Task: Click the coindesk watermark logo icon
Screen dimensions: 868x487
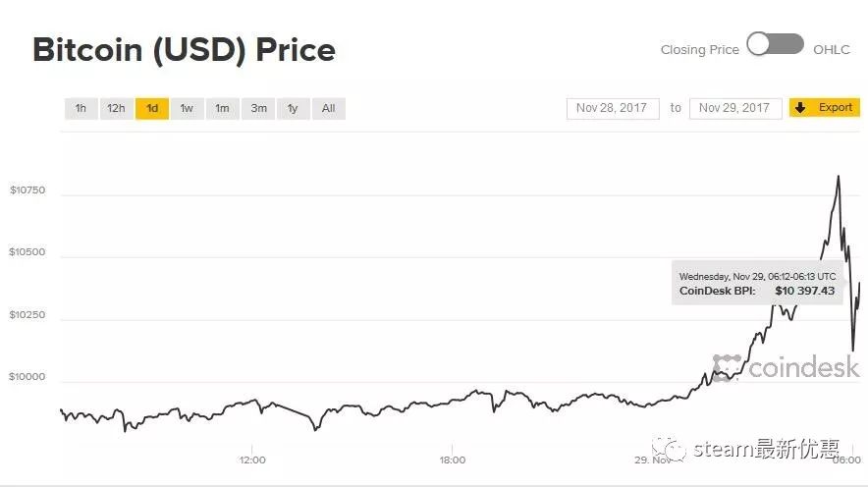Action: coord(727,368)
